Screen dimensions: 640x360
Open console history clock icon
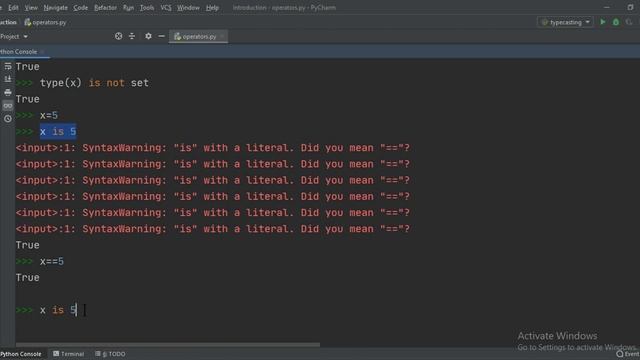point(8,119)
